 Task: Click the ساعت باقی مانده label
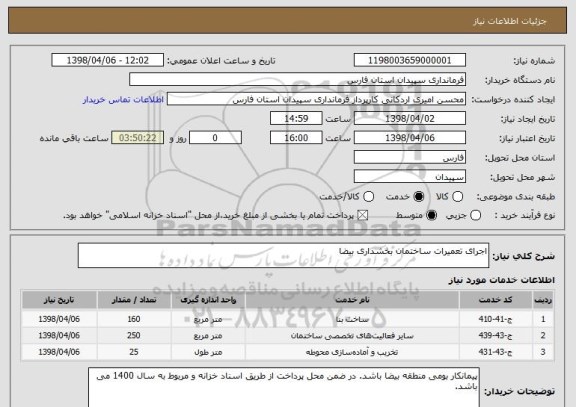(74, 138)
